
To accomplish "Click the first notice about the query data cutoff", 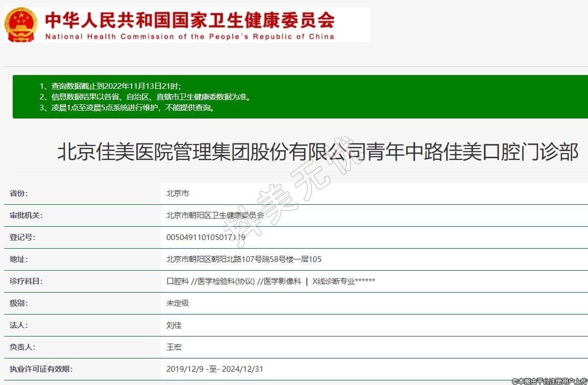I will point(110,86).
